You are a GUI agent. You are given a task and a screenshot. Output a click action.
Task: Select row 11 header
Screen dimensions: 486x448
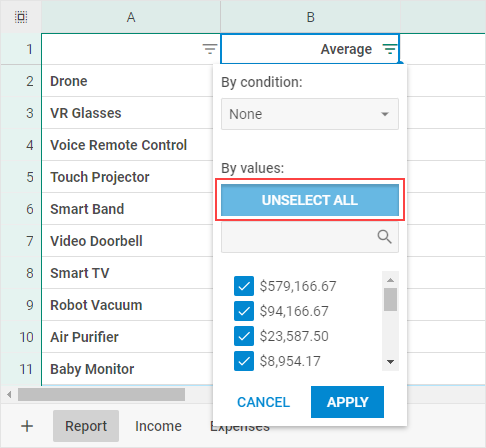pos(21,369)
